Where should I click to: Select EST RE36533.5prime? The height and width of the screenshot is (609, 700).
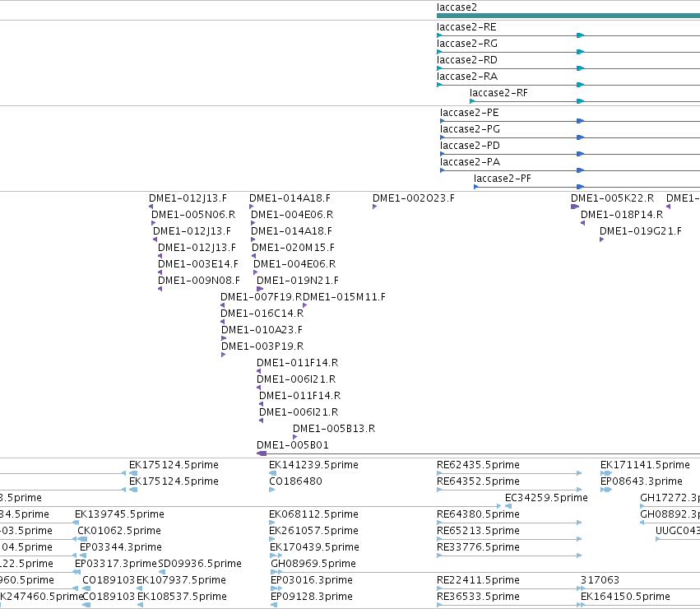(x=509, y=606)
